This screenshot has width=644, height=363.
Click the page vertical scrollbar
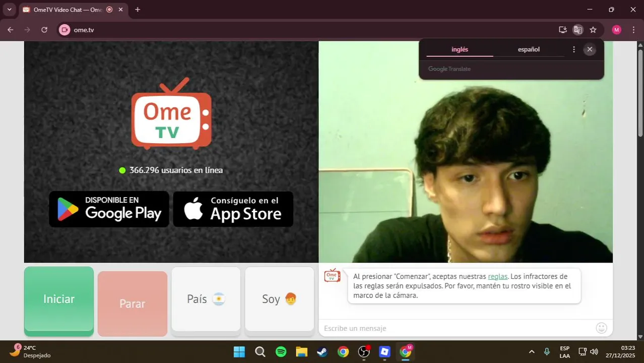[640, 92]
